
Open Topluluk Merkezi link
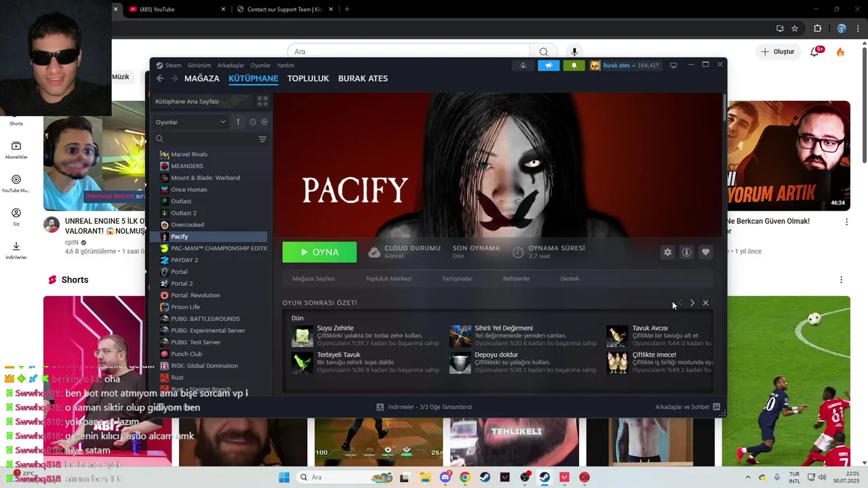pos(389,279)
